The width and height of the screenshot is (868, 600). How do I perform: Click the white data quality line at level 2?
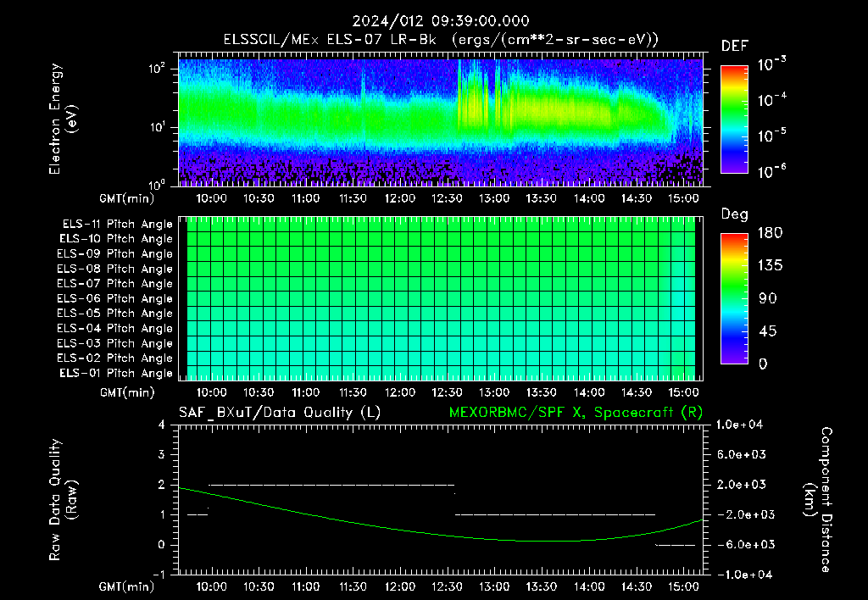(x=331, y=485)
